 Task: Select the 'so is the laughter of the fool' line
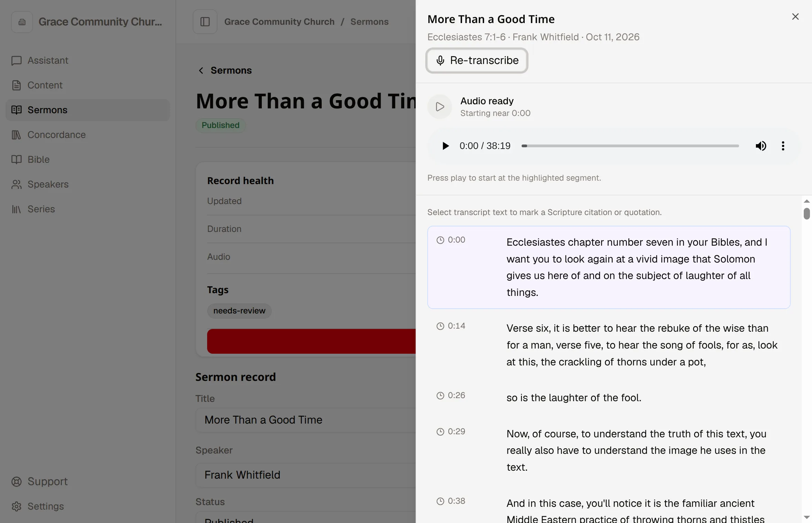click(574, 398)
